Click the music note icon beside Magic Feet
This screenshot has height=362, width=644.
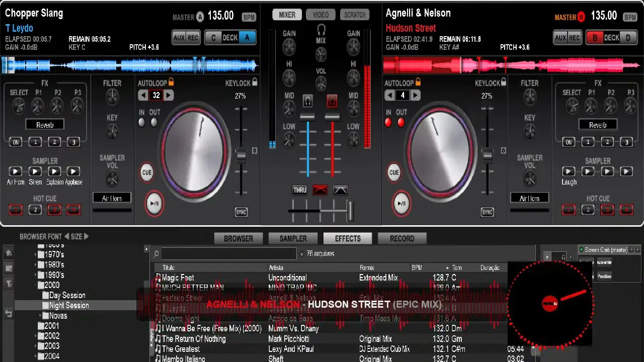(158, 278)
